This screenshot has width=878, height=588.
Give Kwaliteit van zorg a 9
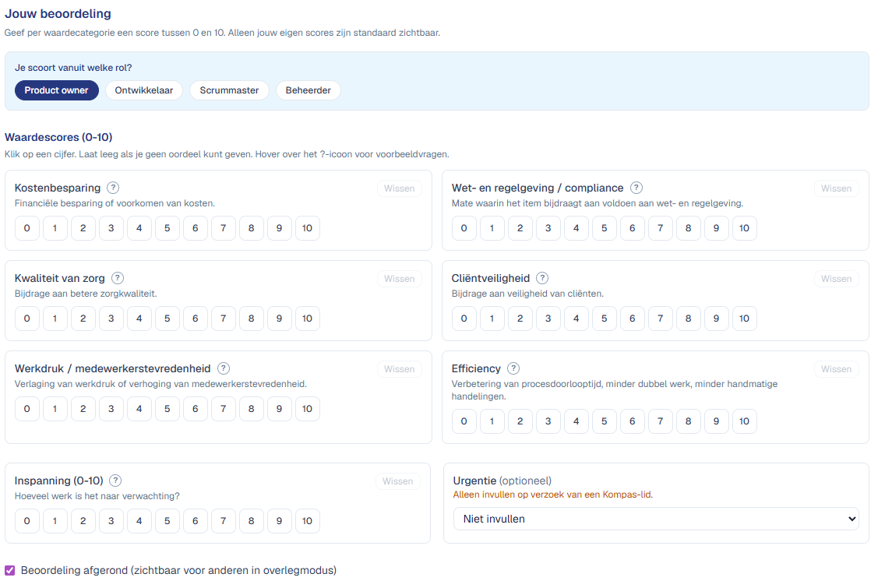[280, 318]
